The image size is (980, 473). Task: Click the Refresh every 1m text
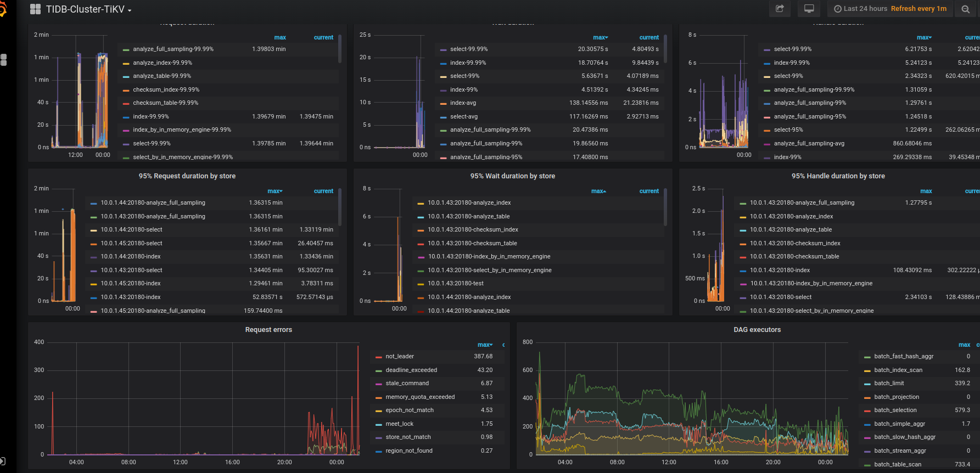coord(919,9)
